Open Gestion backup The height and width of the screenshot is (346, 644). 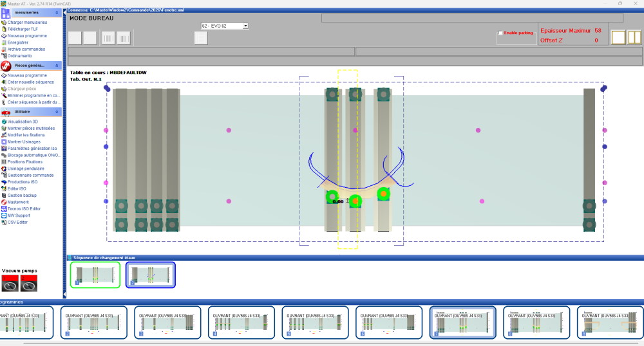pos(22,196)
